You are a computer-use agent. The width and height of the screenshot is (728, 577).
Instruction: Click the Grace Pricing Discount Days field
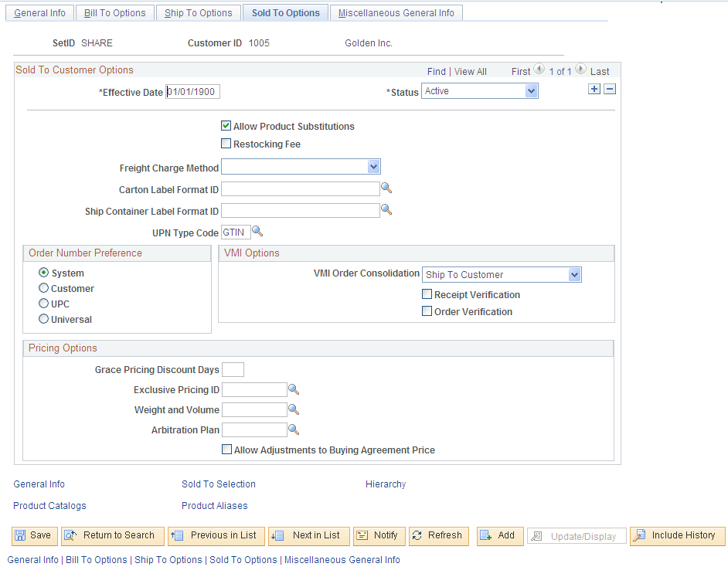[x=233, y=369]
